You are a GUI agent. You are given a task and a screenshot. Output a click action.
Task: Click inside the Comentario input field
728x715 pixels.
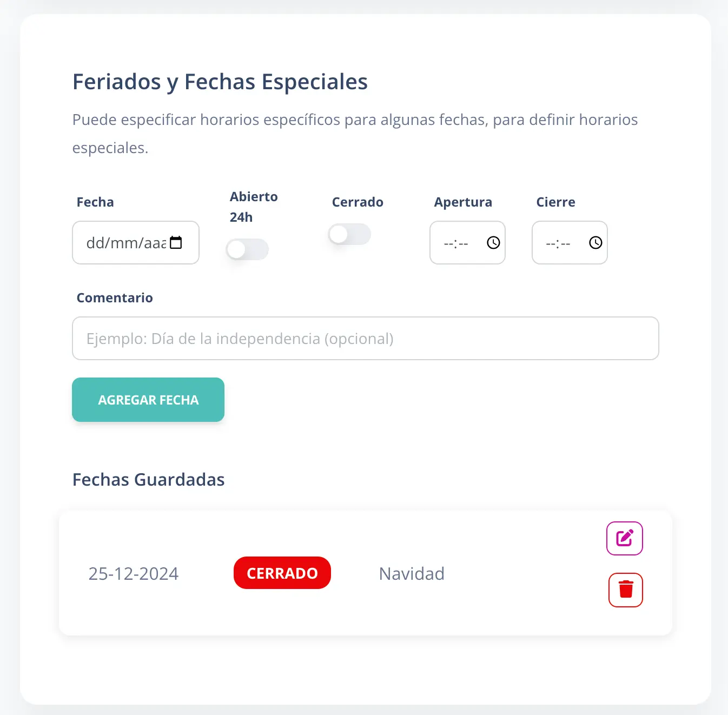point(365,338)
